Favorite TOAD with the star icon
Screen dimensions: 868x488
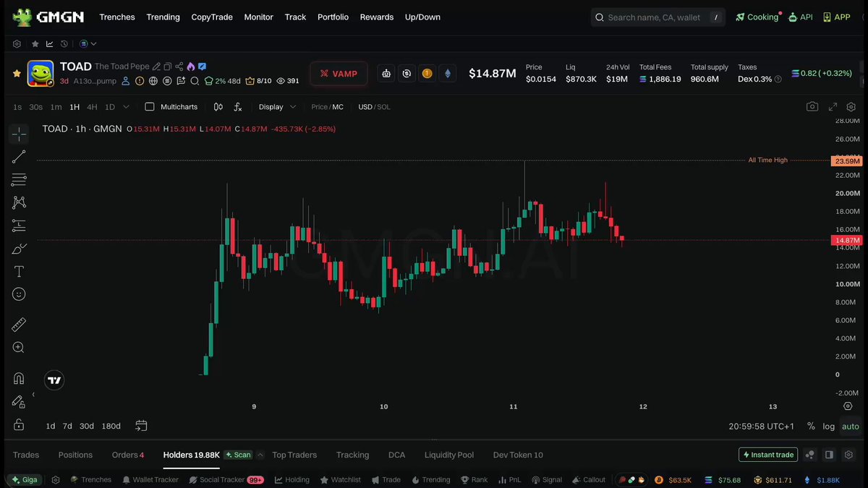point(17,74)
